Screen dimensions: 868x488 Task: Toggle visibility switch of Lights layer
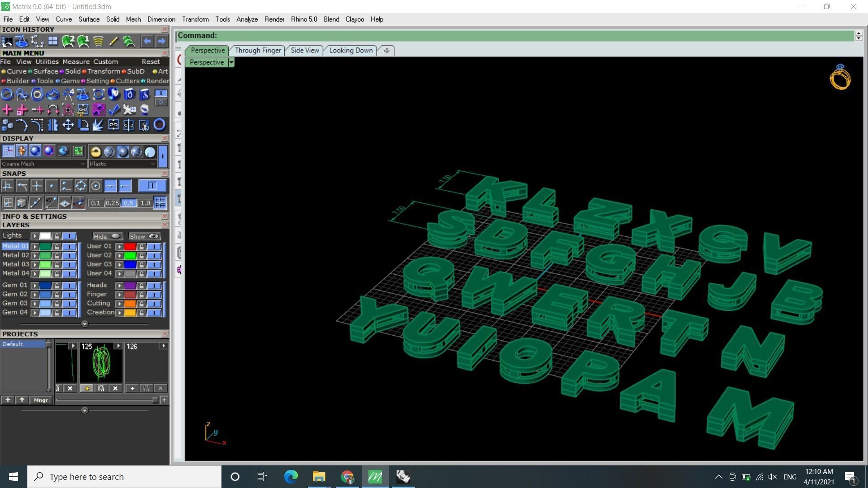click(69, 236)
